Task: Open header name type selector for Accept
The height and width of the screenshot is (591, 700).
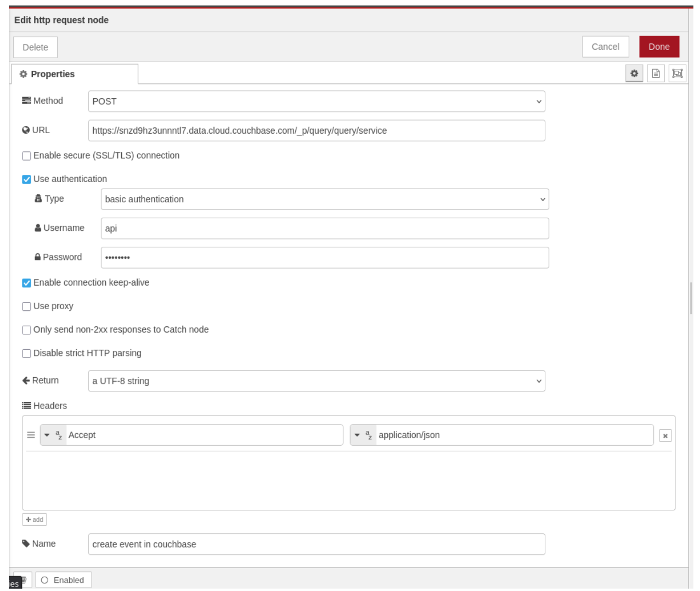Action: tap(53, 435)
